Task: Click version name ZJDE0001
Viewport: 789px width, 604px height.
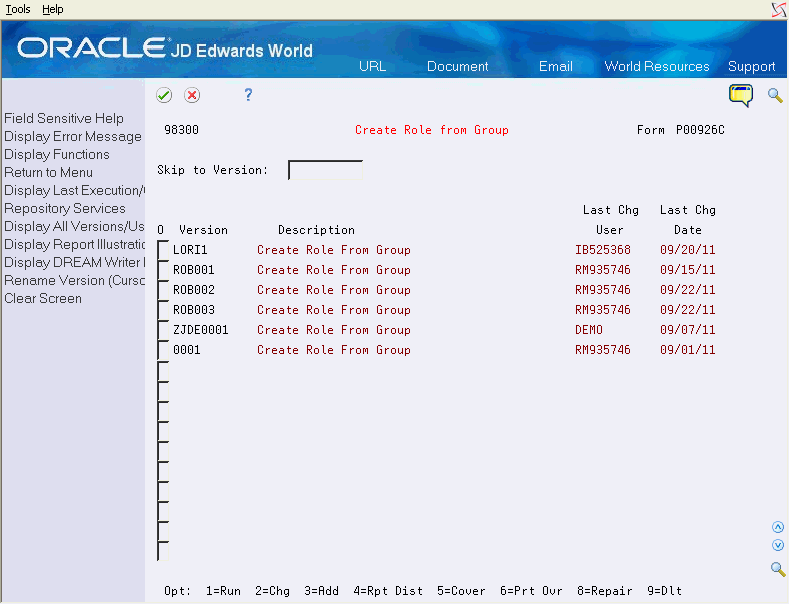Action: [201, 330]
